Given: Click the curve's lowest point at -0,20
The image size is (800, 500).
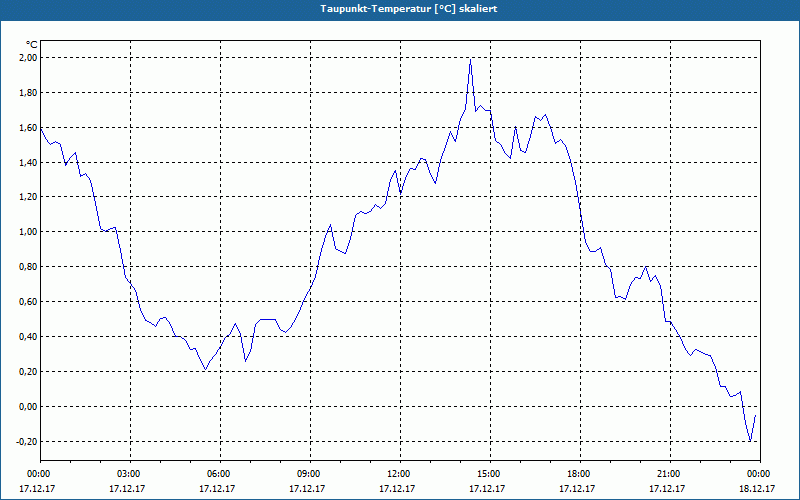Looking at the screenshot, I should 750,441.
